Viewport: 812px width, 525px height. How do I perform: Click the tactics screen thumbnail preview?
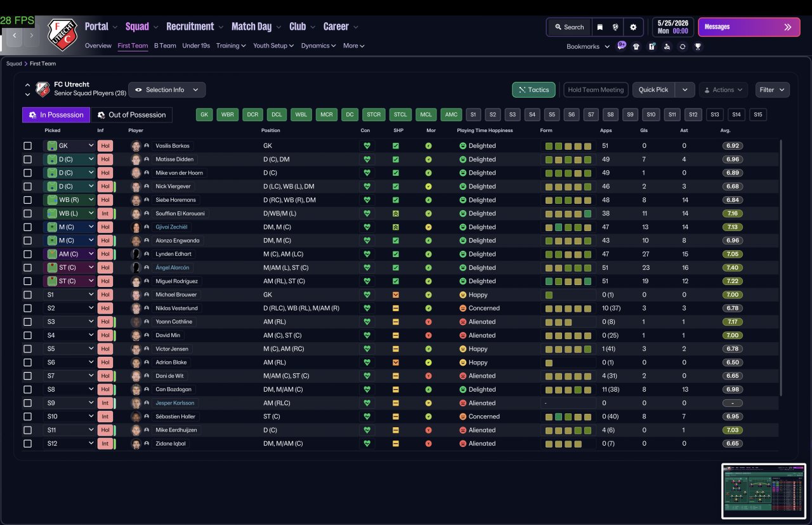(x=764, y=491)
